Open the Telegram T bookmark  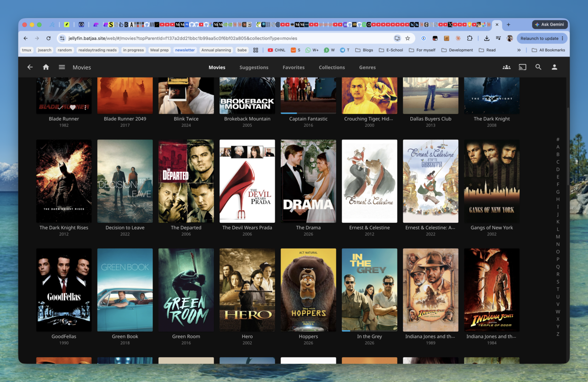click(345, 50)
